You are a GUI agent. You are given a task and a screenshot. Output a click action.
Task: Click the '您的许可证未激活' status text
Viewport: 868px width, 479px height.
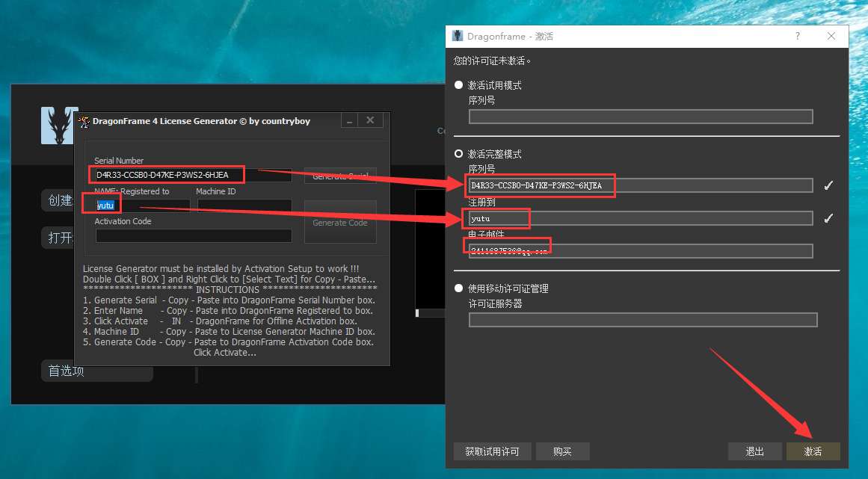(492, 61)
